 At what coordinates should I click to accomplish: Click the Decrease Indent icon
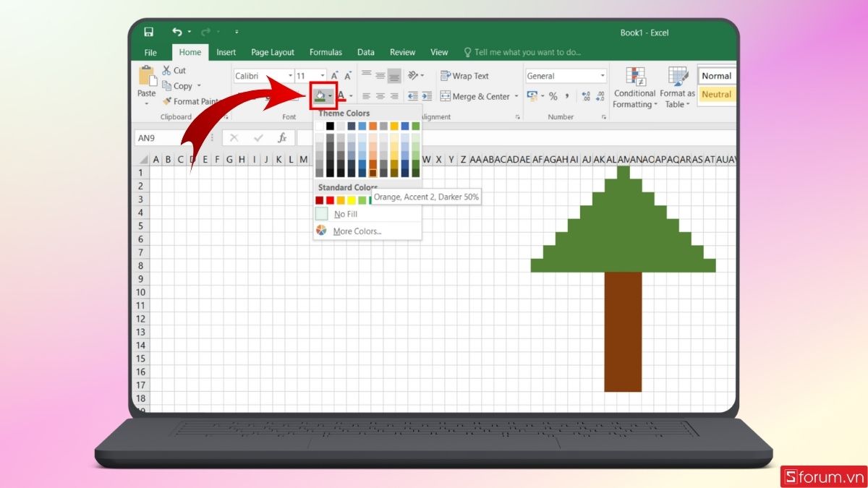click(x=413, y=96)
